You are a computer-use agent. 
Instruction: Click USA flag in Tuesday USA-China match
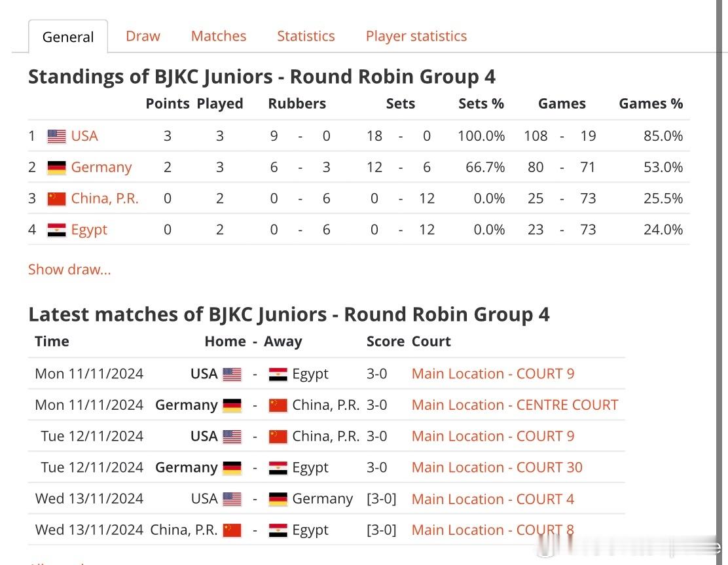(x=232, y=437)
